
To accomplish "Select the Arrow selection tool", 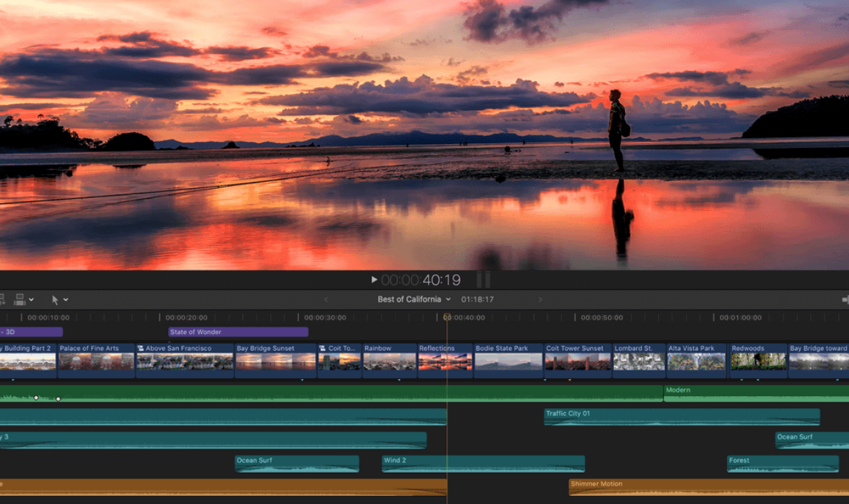I will [x=56, y=299].
